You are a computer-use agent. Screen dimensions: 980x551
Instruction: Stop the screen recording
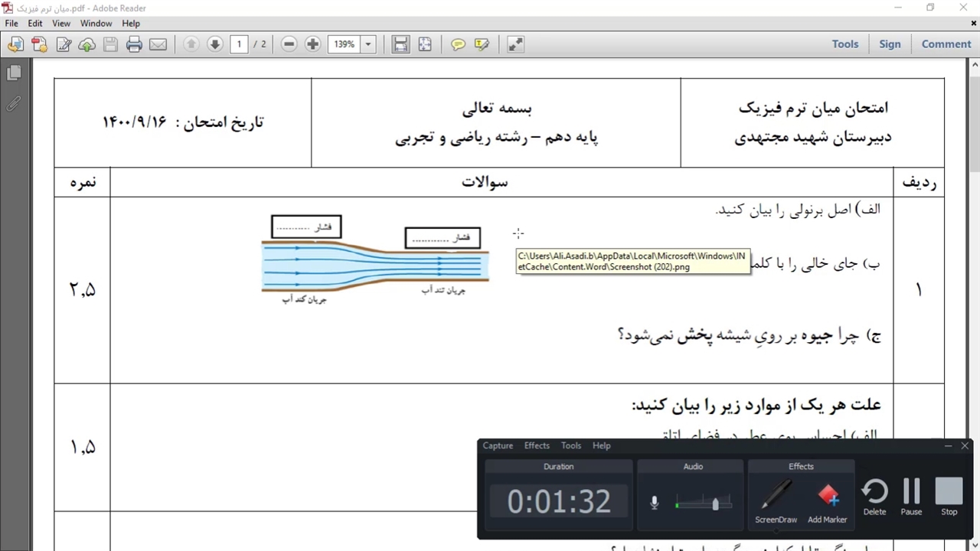(x=949, y=497)
